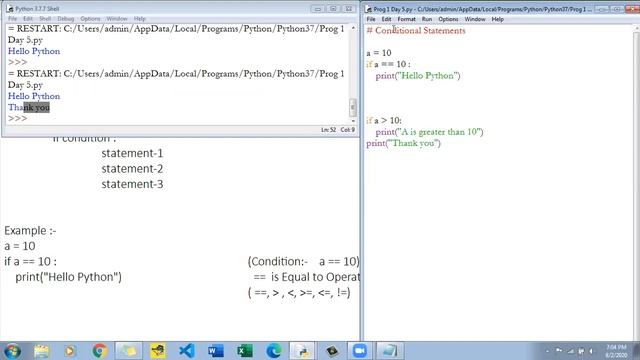Click 'statement-3' in the background document

[132, 184]
